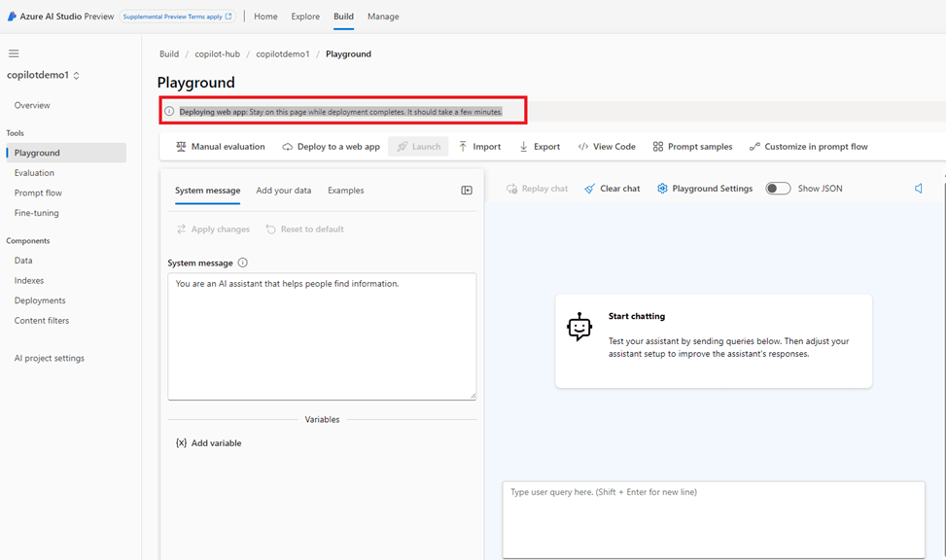Toggle the Show JSON switch
The image size is (946, 560).
778,189
